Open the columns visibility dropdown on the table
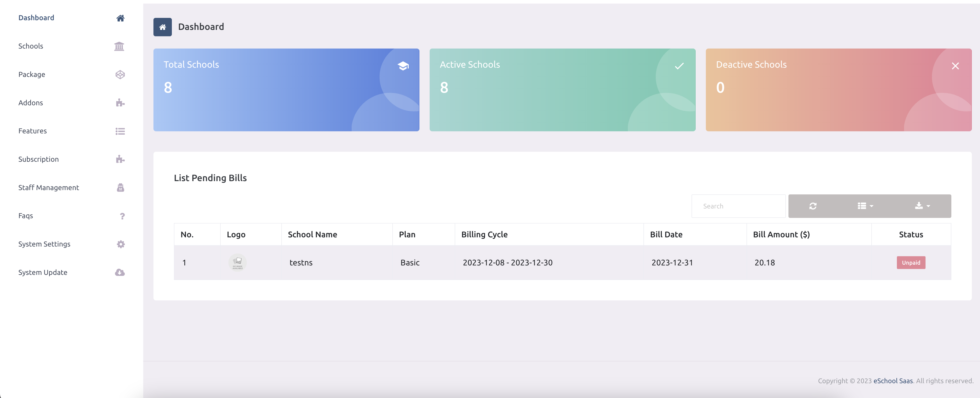 coord(865,206)
